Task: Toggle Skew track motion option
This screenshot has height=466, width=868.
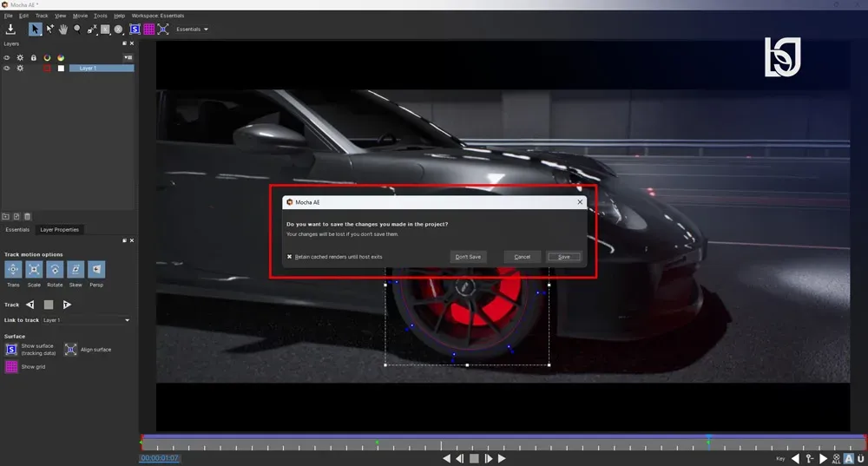Action: pyautogui.click(x=76, y=270)
